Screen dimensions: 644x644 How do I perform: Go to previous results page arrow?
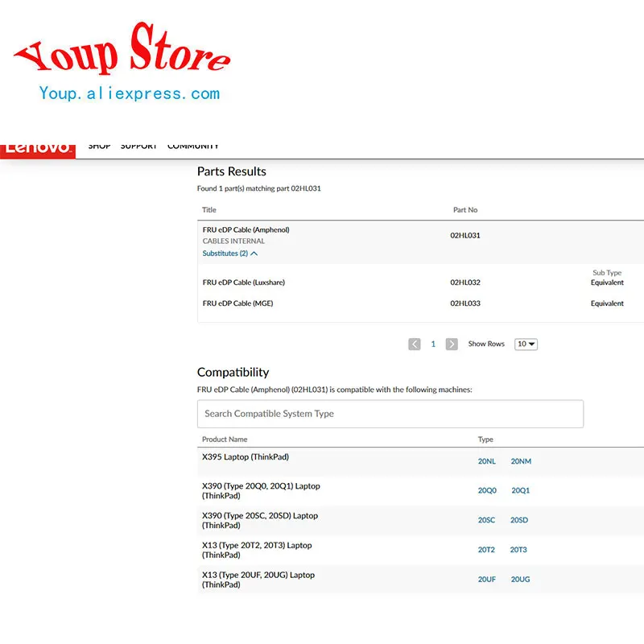[x=415, y=344]
